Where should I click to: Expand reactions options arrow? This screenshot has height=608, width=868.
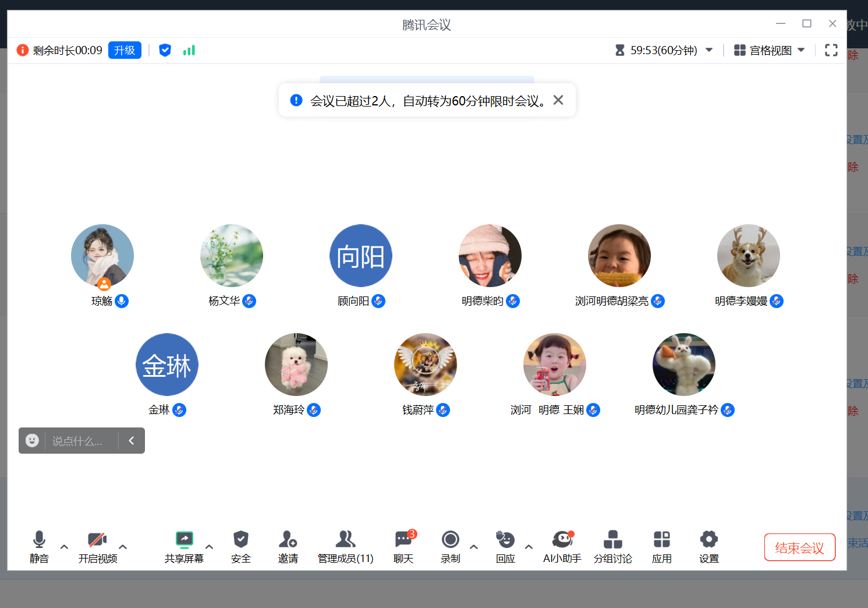coord(529,547)
